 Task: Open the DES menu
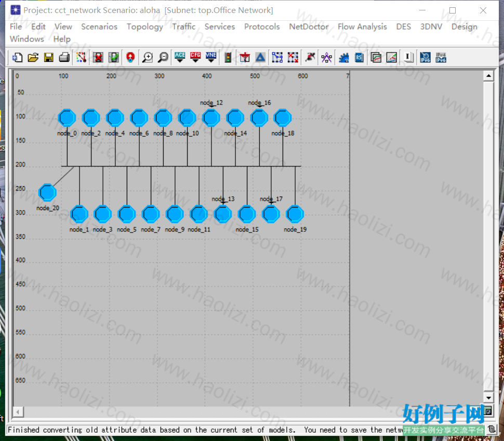coord(404,27)
